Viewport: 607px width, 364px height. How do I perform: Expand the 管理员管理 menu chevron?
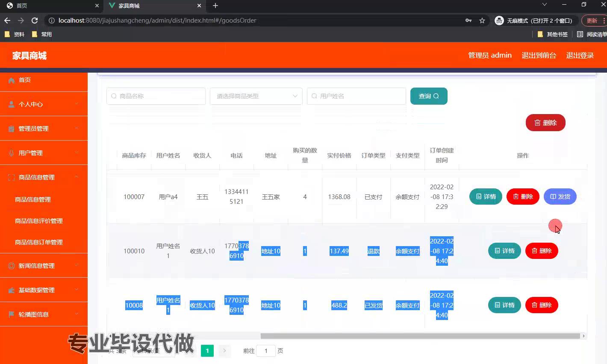[x=77, y=128]
